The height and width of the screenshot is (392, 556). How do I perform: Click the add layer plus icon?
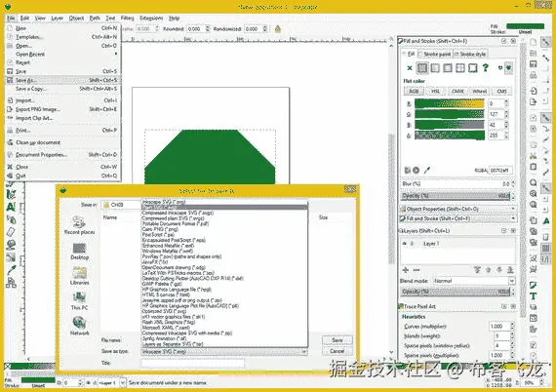pyautogui.click(x=406, y=270)
